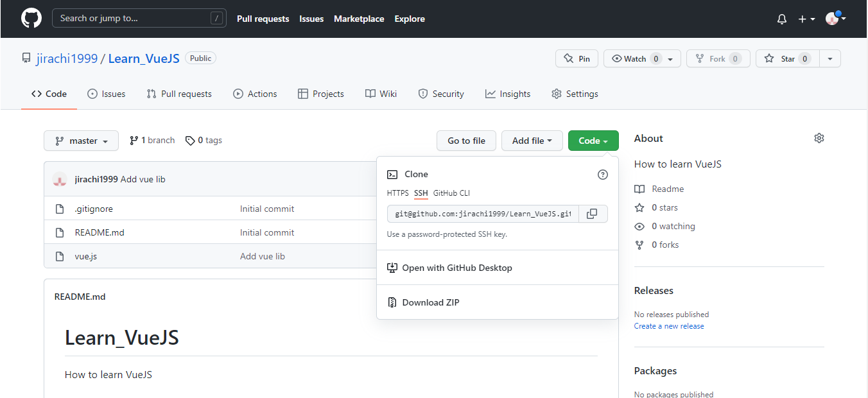The width and height of the screenshot is (868, 398).
Task: Switch to HTTPS clone tab
Action: 397,193
